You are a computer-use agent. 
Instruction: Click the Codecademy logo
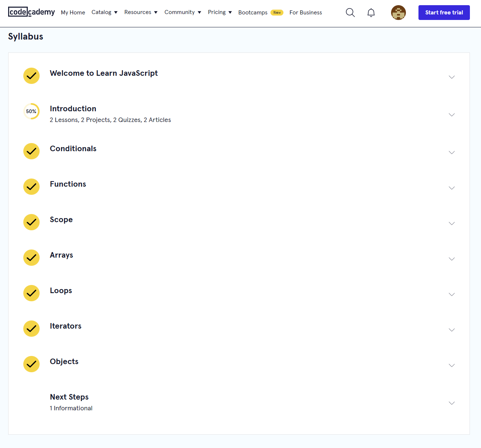[x=31, y=11]
